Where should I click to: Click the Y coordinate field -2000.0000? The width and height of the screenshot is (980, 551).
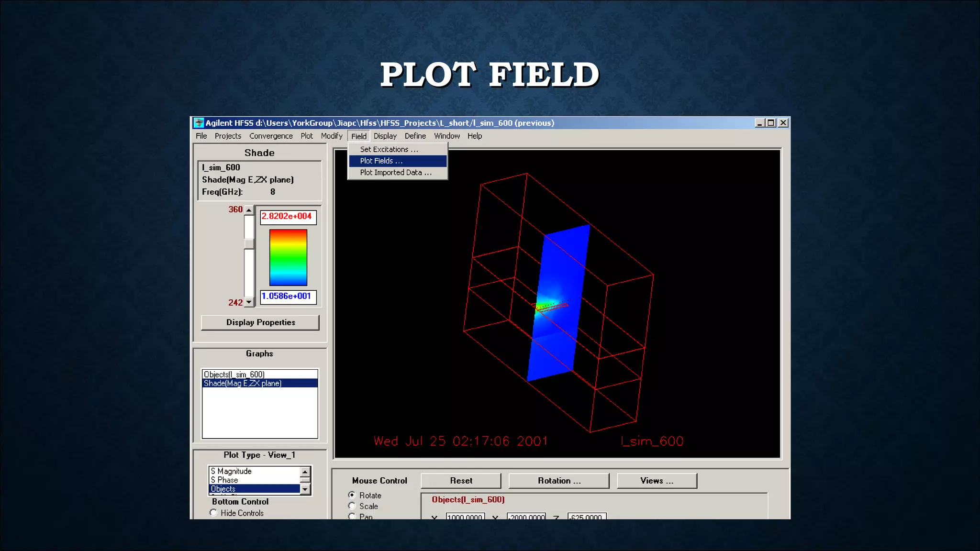526,517
